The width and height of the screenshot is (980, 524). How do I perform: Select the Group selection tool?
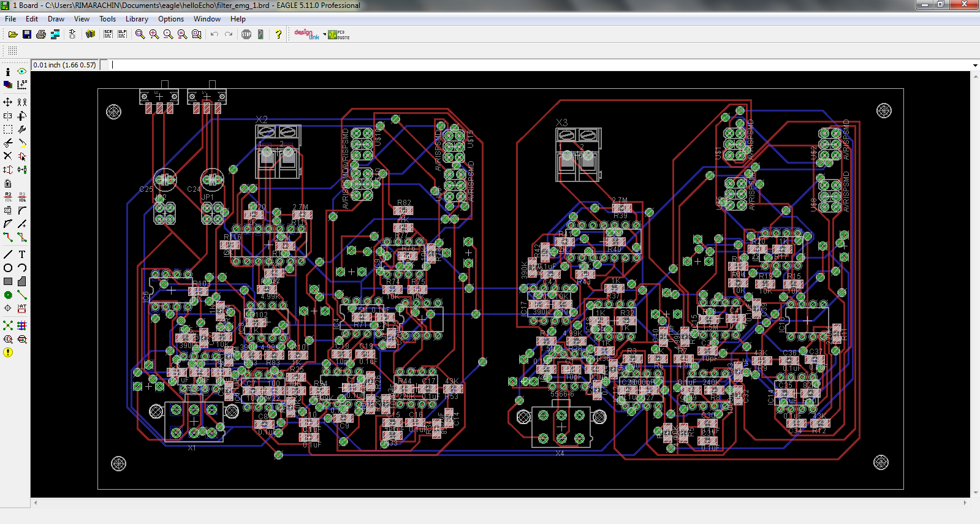(8, 129)
